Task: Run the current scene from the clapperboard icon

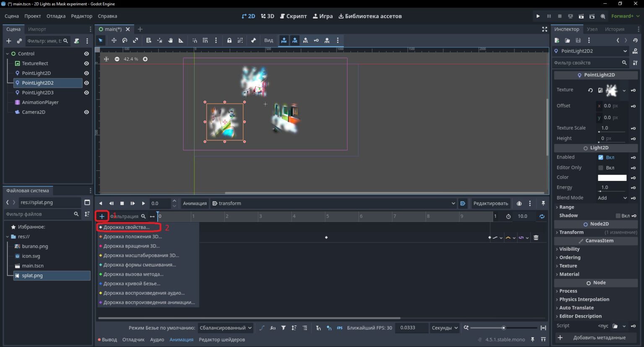Action: (x=581, y=16)
